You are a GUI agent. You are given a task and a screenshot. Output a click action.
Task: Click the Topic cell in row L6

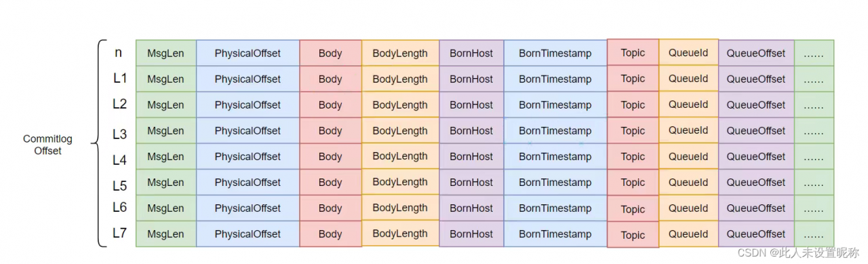click(633, 208)
